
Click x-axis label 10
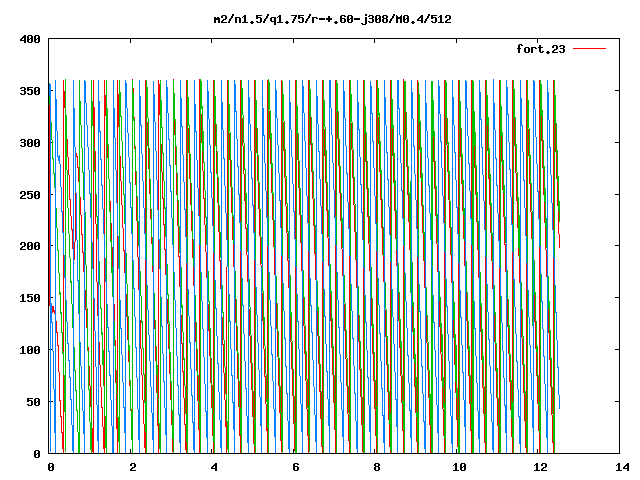pyautogui.click(x=460, y=467)
